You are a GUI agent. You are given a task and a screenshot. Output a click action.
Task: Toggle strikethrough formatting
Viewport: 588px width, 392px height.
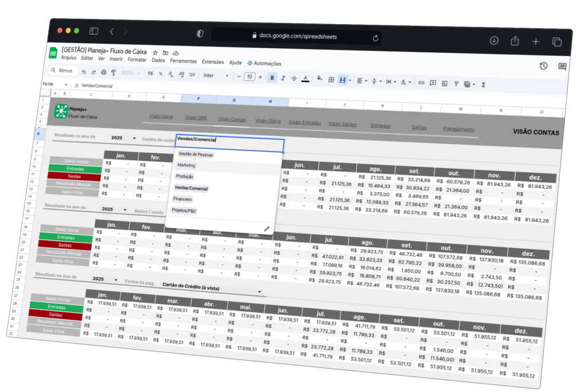tap(294, 78)
